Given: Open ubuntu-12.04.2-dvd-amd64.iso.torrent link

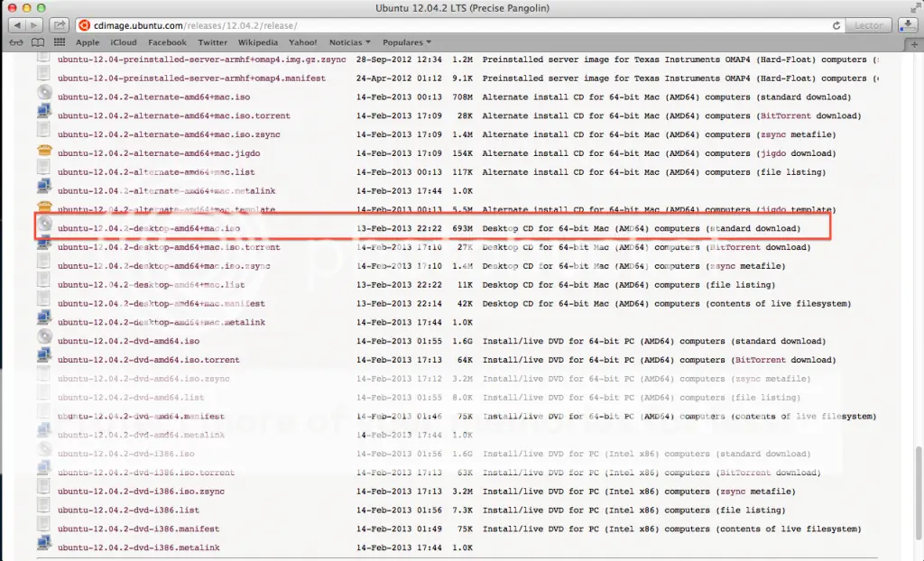Looking at the screenshot, I should [x=149, y=360].
